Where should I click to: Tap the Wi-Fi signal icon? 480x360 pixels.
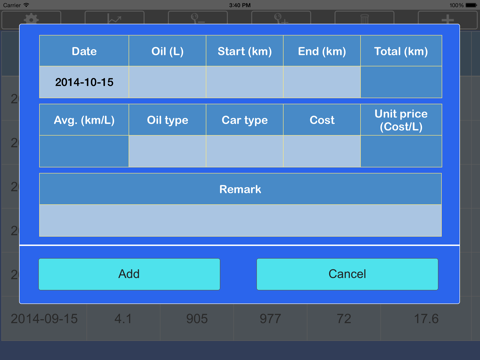[x=26, y=5]
